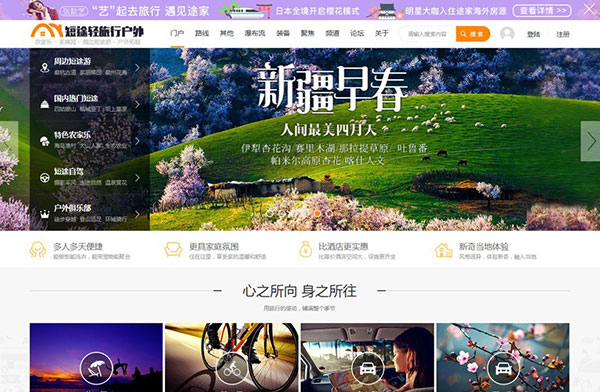This screenshot has width=600, height=392.
Task: Click the 短途自驾 category title
Action: click(x=68, y=172)
